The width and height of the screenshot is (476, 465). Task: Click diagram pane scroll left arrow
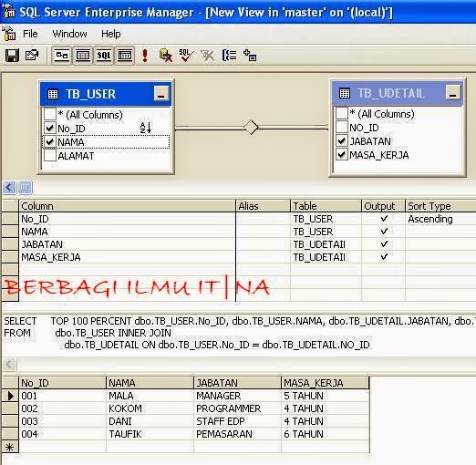9,188
